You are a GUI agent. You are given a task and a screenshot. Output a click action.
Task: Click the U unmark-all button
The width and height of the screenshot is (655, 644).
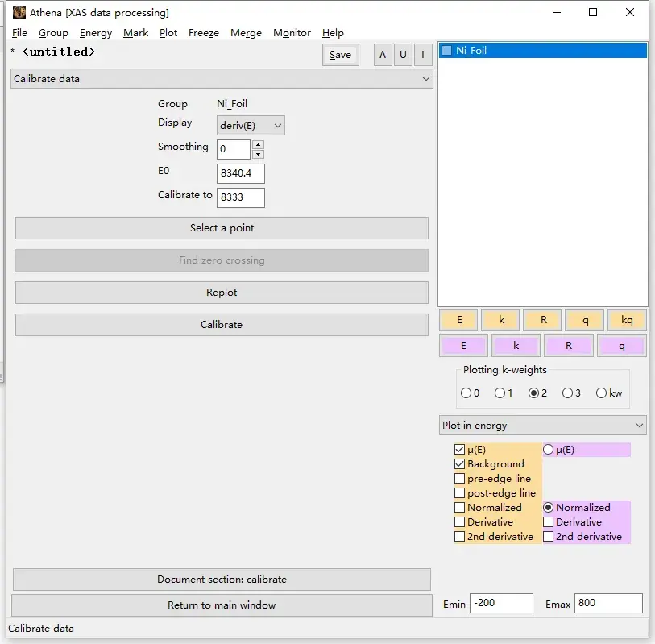tap(403, 55)
